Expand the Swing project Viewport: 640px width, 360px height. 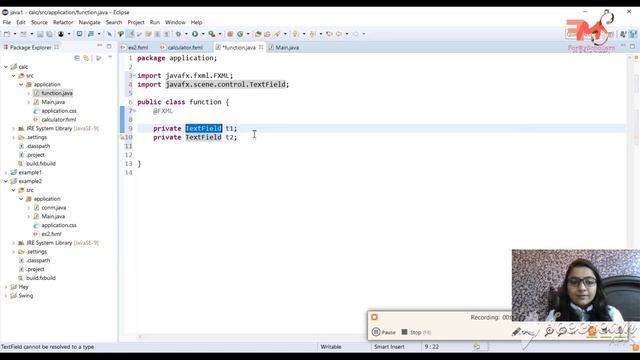6,296
